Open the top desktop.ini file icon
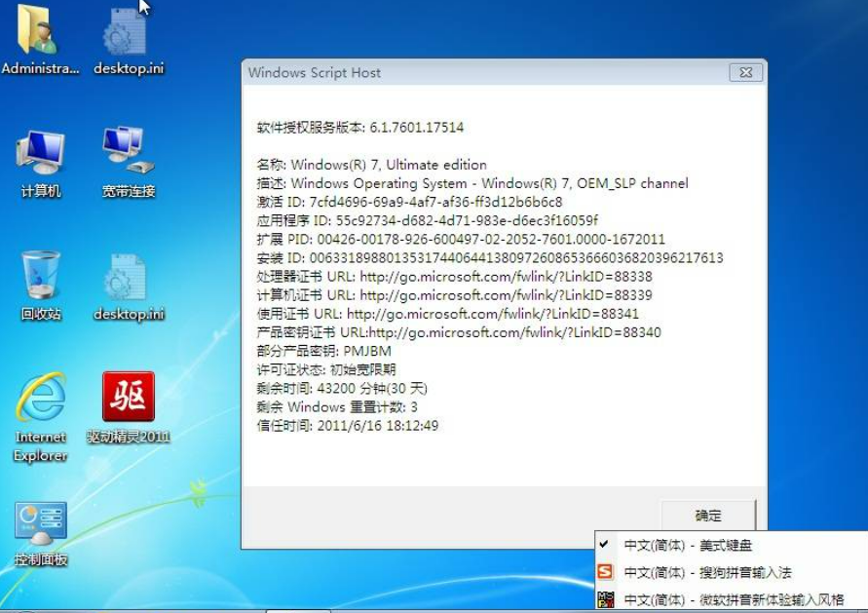The height and width of the screenshot is (613, 868). pyautogui.click(x=128, y=40)
